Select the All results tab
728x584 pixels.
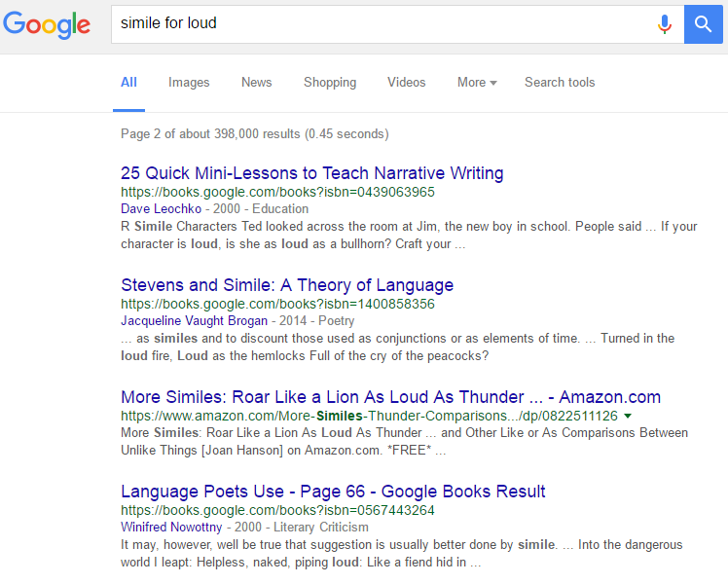(128, 83)
